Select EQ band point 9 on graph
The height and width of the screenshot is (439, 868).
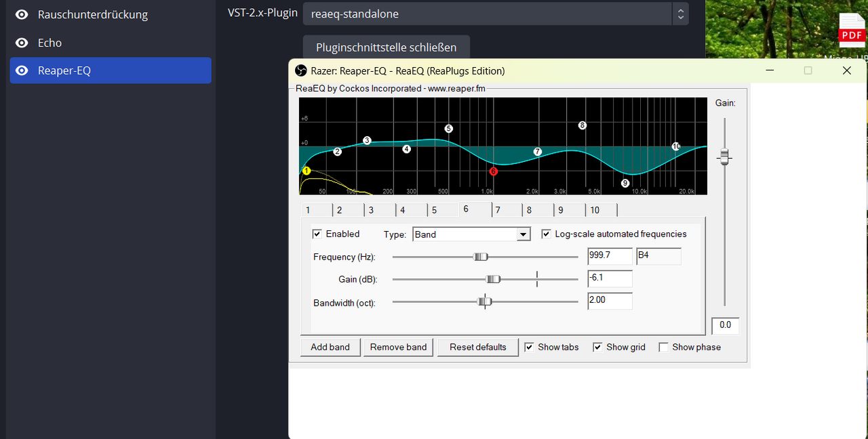coord(625,183)
